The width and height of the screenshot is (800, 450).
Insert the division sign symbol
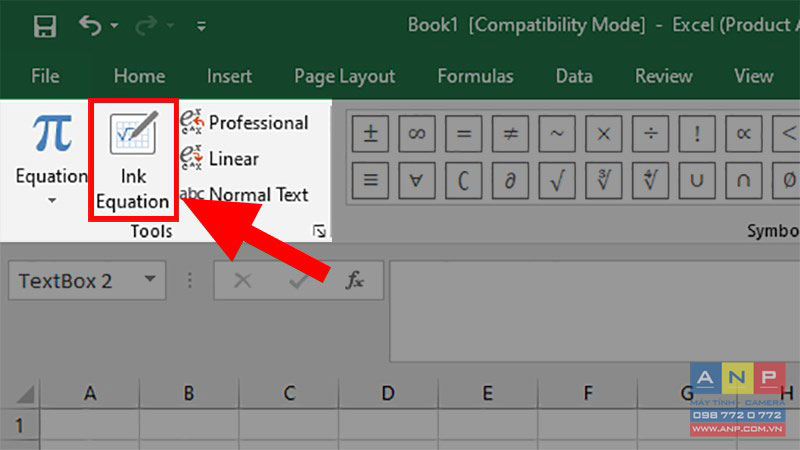(x=650, y=134)
